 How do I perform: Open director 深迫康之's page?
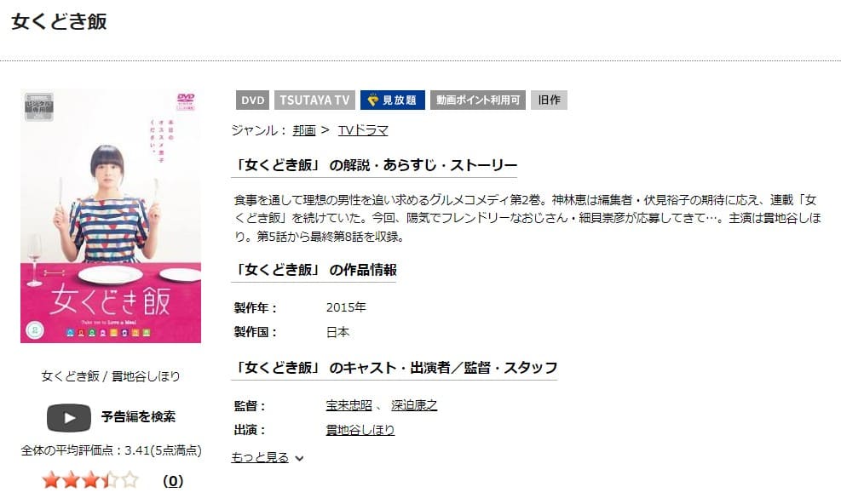click(415, 404)
